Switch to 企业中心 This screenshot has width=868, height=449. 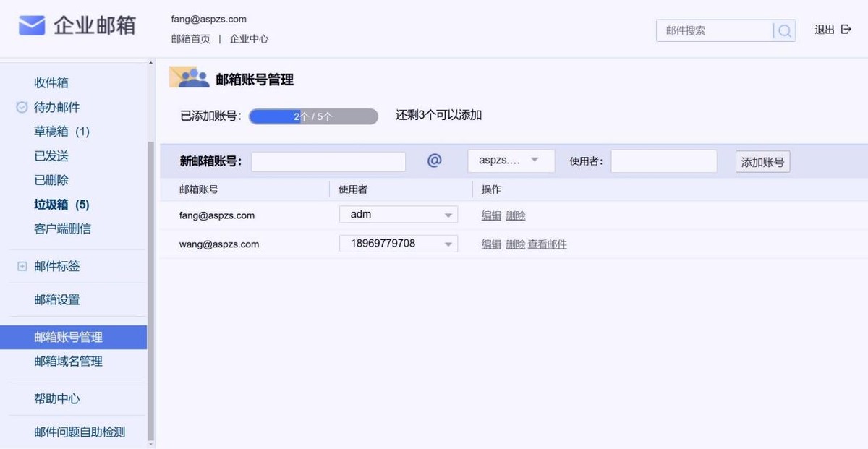(248, 38)
